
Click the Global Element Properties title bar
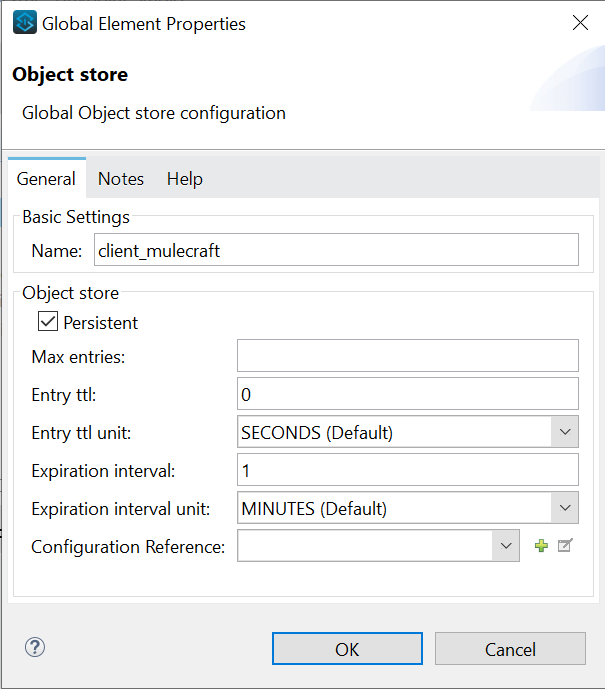pos(300,22)
